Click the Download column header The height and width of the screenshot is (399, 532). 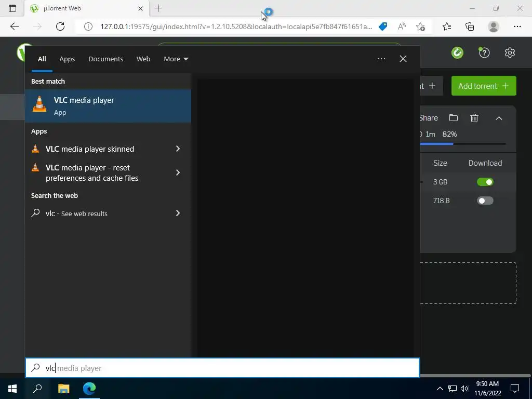tap(485, 163)
